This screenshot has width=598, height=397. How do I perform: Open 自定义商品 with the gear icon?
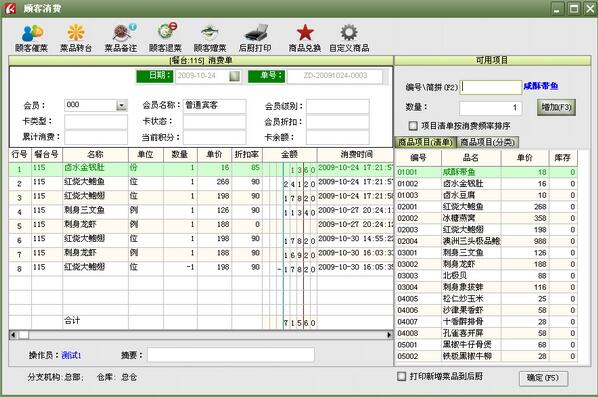click(x=349, y=37)
